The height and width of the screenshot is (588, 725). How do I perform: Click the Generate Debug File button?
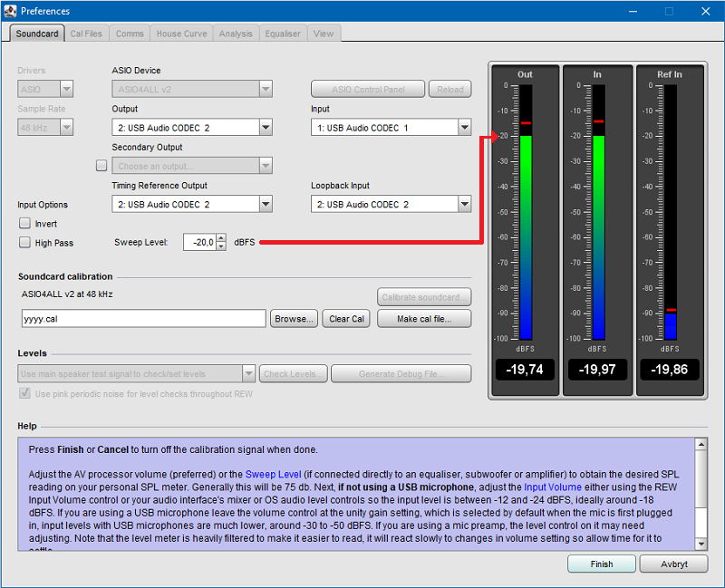[x=401, y=373]
